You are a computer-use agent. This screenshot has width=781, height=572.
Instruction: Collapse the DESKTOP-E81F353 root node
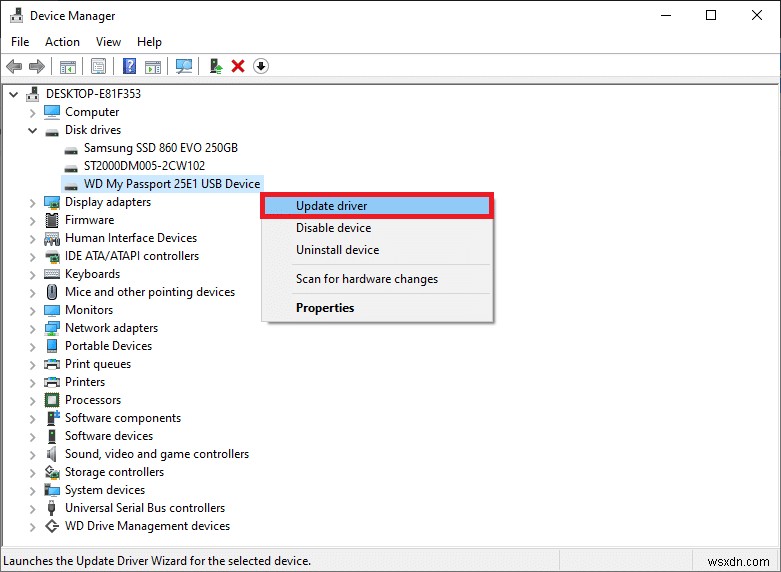point(13,94)
